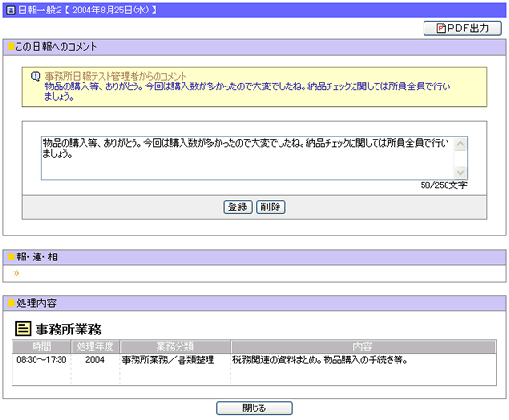Screen dimensions: 509x420
Task: Click the comment speech bubble icon
Action: pos(36,77)
